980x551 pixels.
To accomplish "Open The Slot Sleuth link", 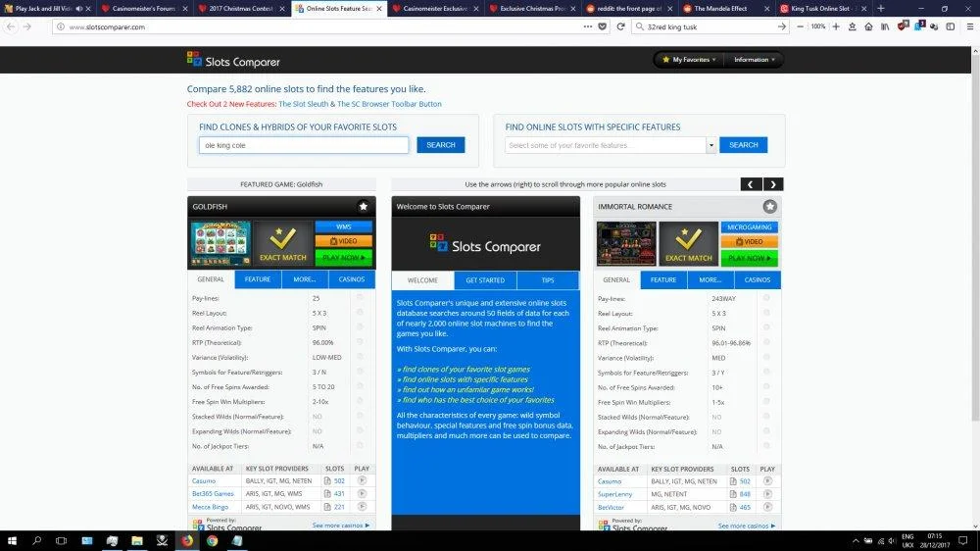I will coord(303,105).
